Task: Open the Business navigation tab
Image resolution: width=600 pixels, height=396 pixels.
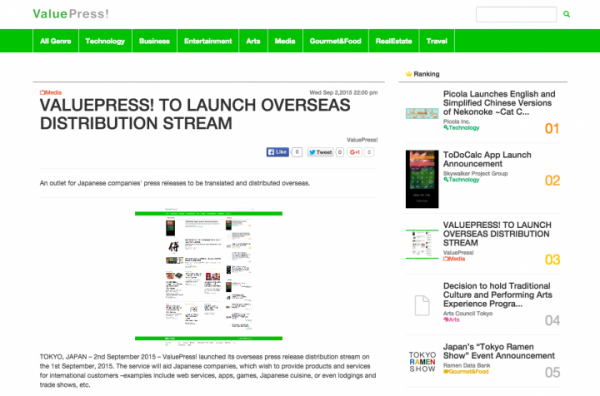Action: [x=154, y=41]
